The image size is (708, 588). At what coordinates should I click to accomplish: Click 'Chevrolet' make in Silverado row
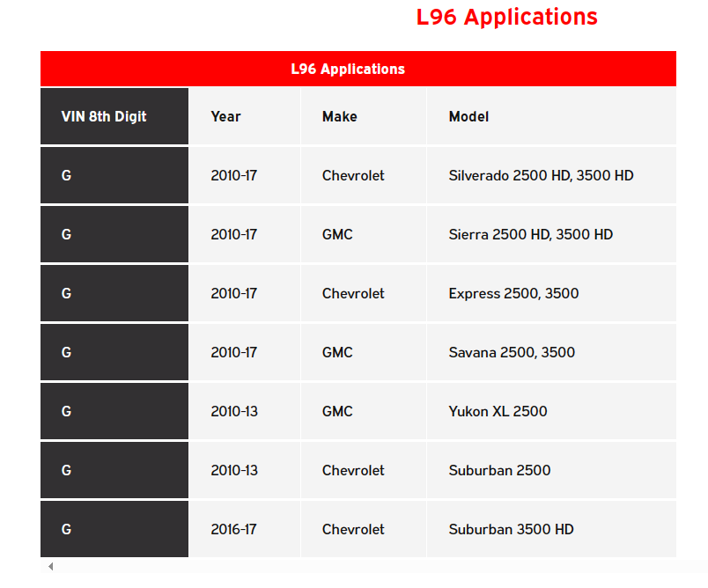point(364,175)
